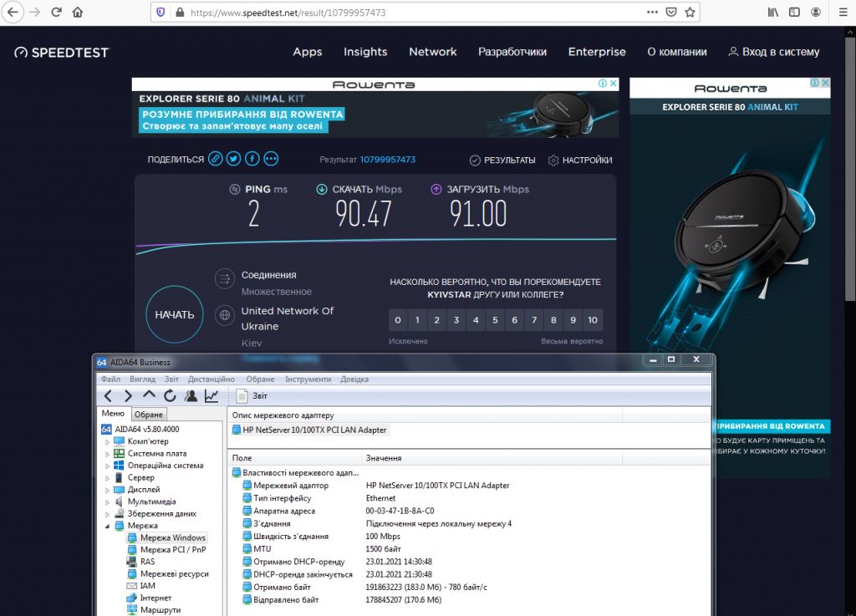856x616 pixels.
Task: Open the AIDA64 graph toolbar icon
Action: point(211,396)
